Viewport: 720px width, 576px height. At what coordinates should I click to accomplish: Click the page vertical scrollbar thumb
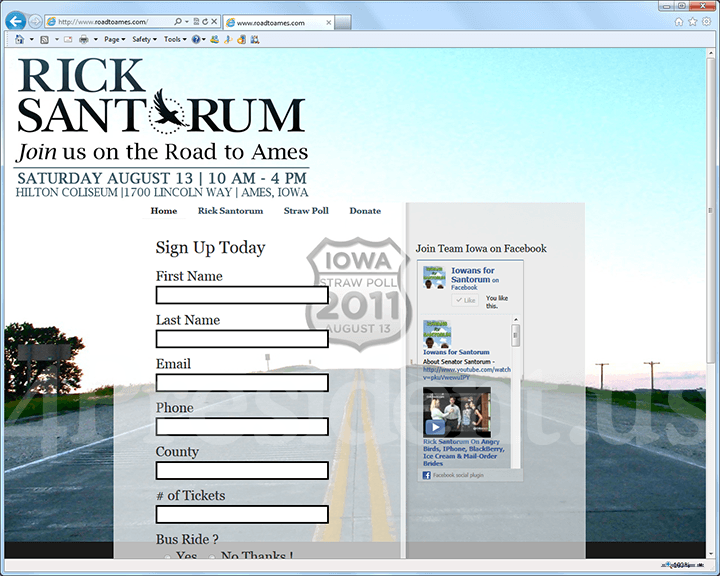coord(711,210)
